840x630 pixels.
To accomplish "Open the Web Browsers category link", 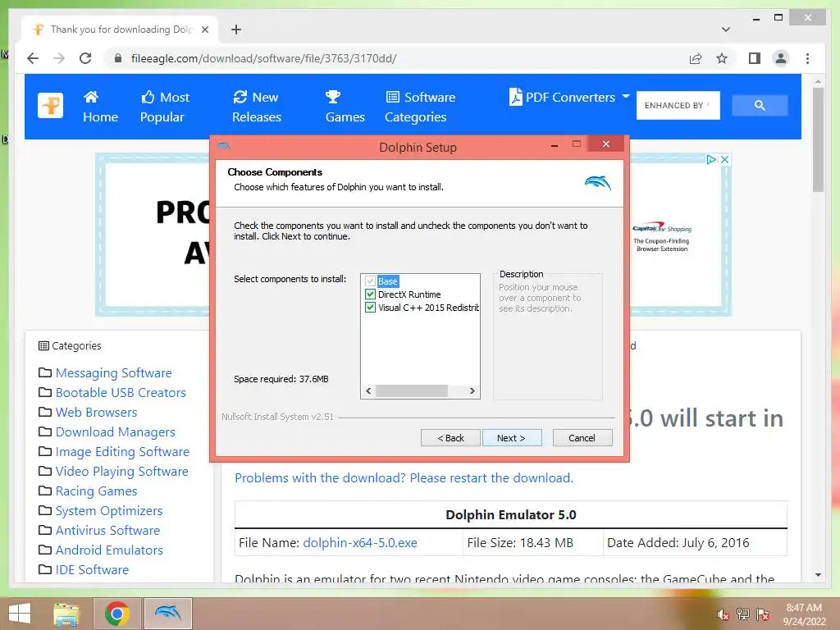I will (97, 413).
